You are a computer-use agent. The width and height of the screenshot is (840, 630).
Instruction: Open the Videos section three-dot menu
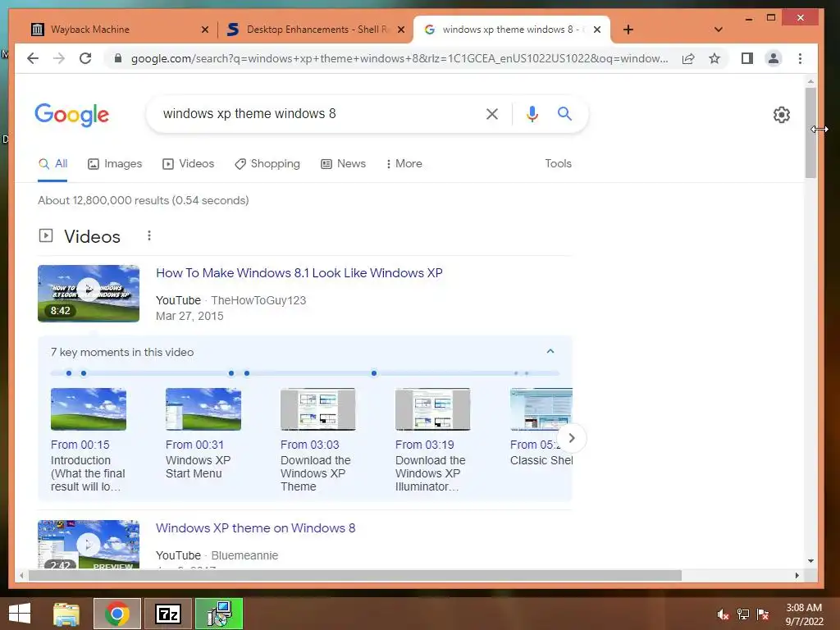149,235
